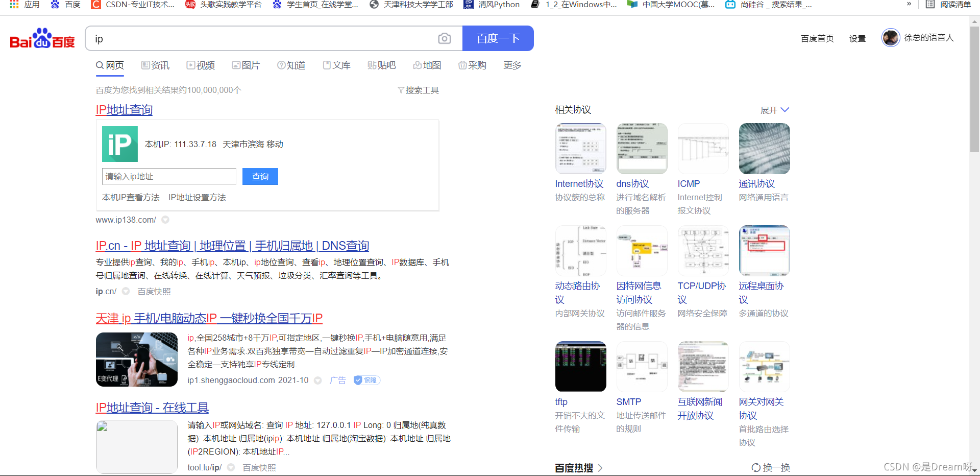Open 通讯协议 thumbnail
This screenshot has width=980, height=476.
pyautogui.click(x=765, y=149)
